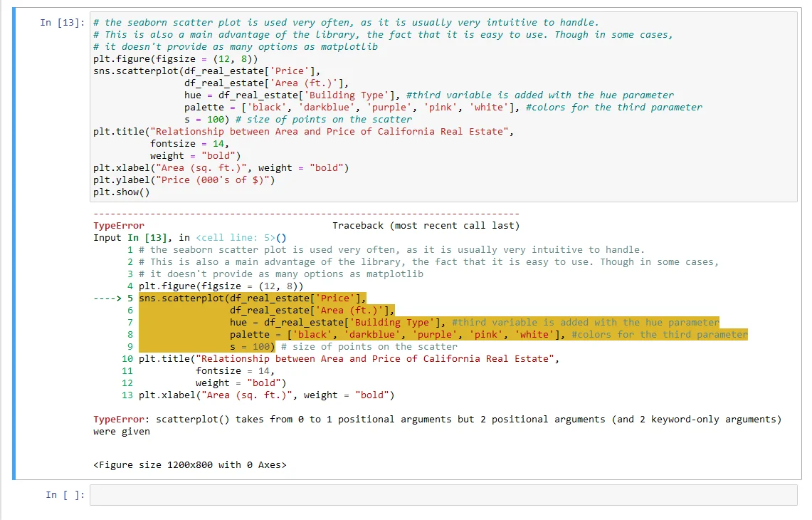This screenshot has height=520, width=812.
Task: Click 'Traceback (most recent call last)' text
Action: coord(426,226)
